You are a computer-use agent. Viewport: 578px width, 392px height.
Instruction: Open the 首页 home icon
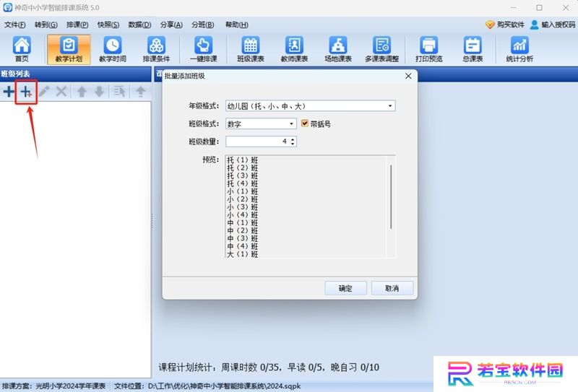coord(22,49)
